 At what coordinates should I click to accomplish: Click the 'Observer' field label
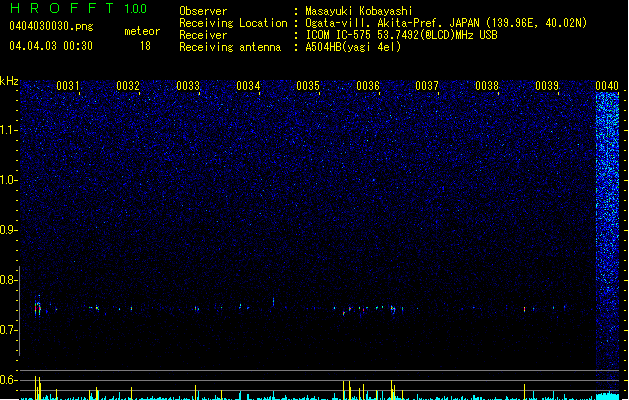point(203,11)
